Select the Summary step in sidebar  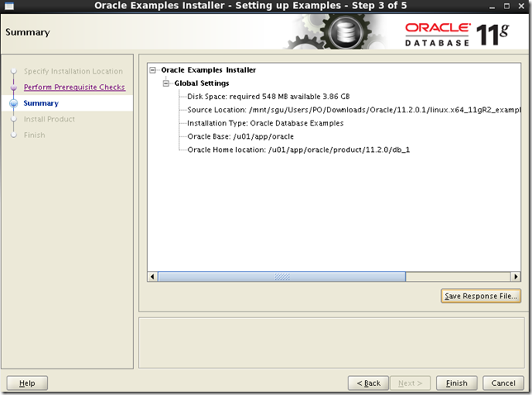tap(41, 103)
